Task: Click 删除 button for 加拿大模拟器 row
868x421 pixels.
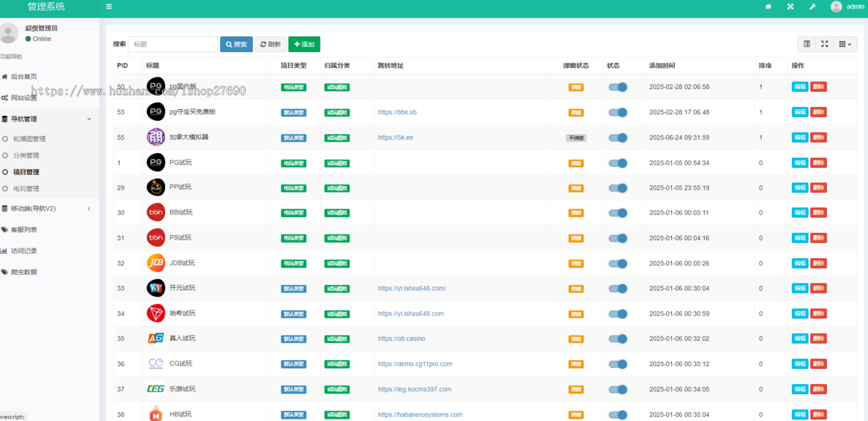Action: 818,137
